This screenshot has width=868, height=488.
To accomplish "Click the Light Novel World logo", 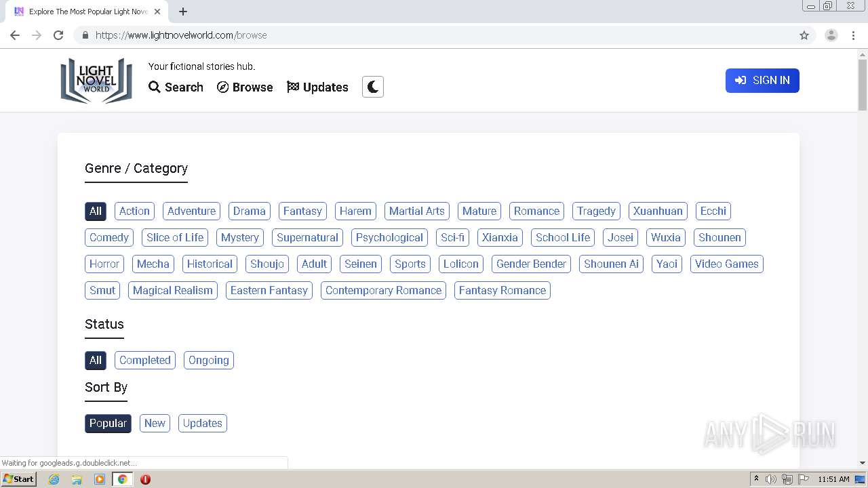I will [96, 80].
